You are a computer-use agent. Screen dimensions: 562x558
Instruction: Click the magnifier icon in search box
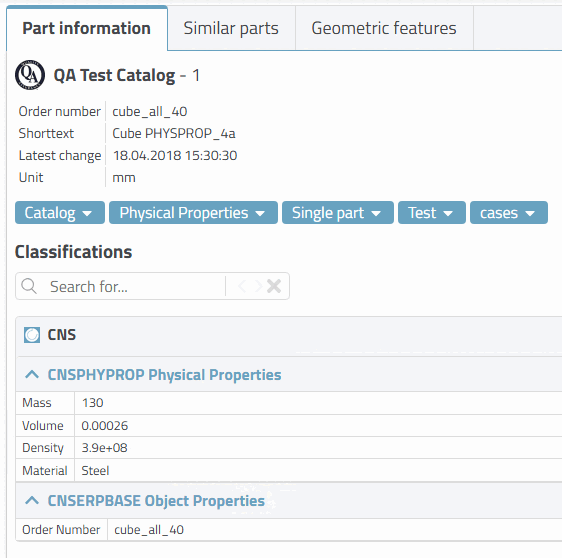point(29,286)
